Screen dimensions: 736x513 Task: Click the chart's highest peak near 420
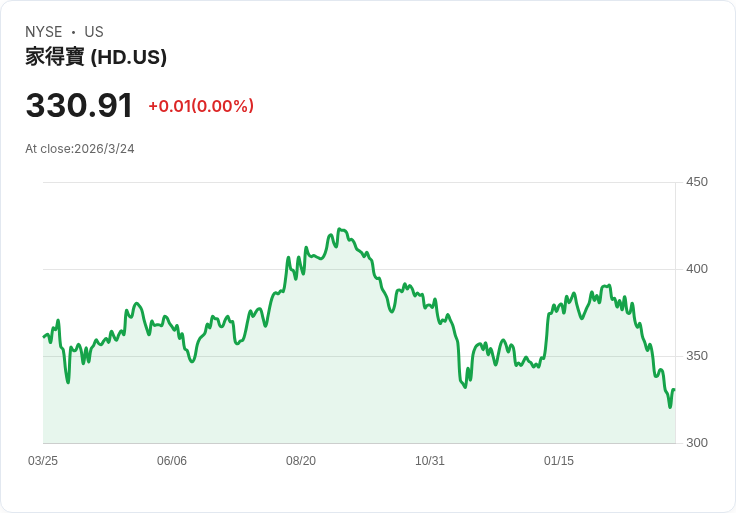coord(340,230)
